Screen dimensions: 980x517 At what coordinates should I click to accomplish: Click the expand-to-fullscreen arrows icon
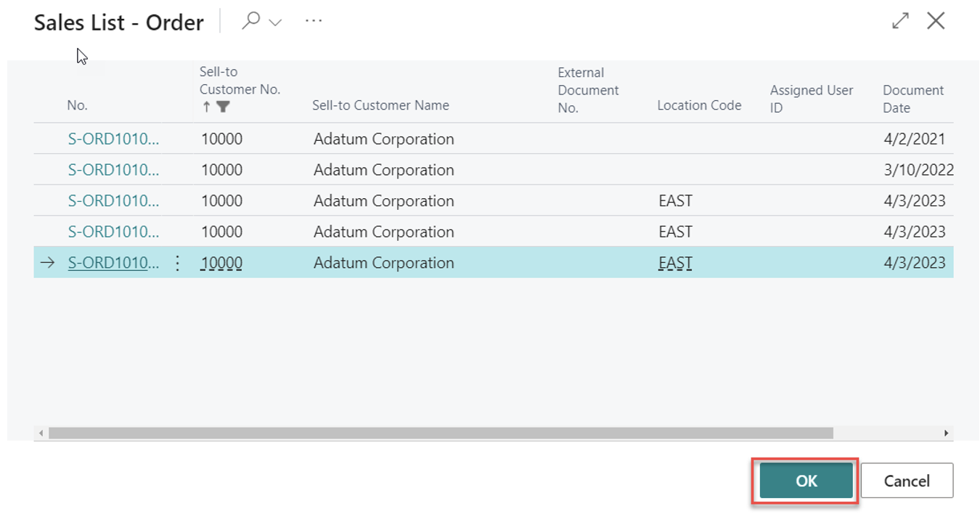(900, 20)
